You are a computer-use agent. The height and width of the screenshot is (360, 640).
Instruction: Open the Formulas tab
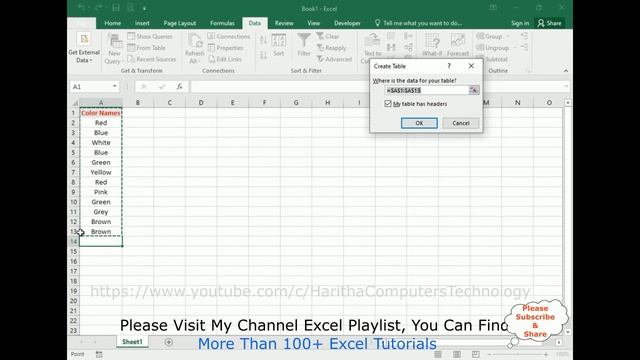pyautogui.click(x=222, y=23)
